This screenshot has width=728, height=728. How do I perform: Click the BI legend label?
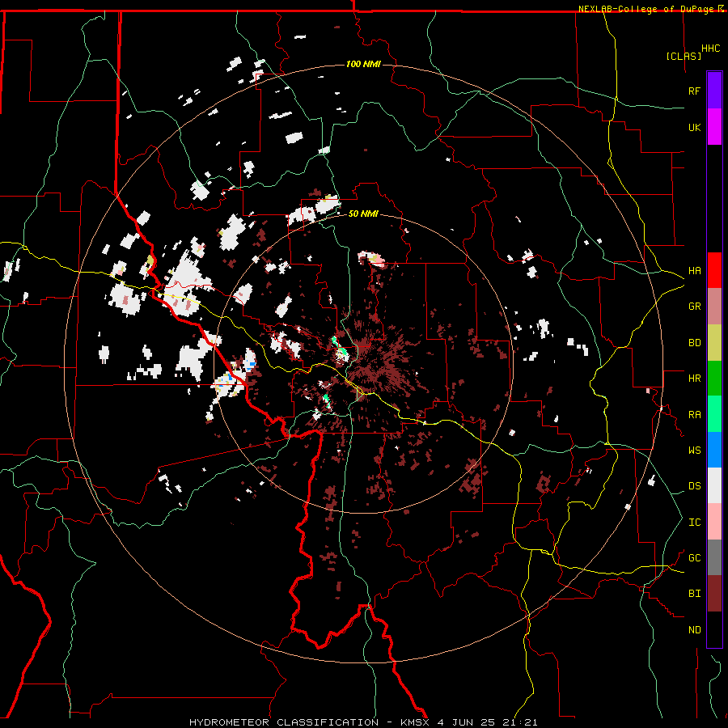point(694,594)
